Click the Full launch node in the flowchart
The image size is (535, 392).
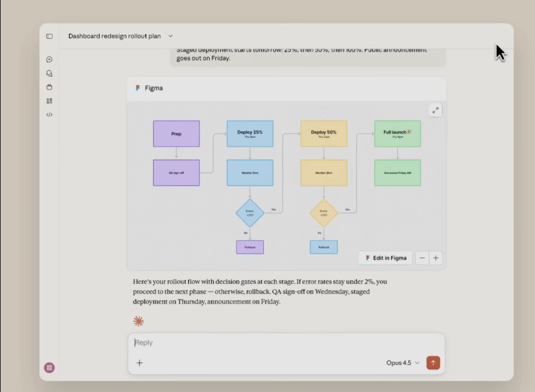click(397, 133)
